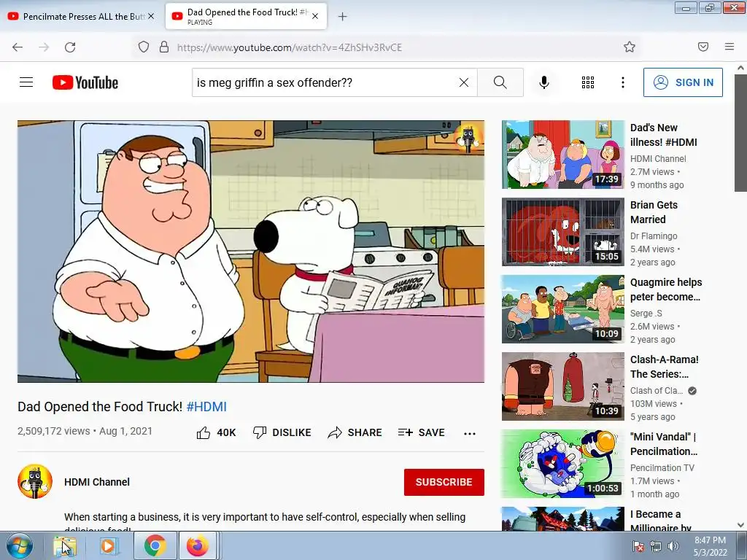Open YouTube settings three-dot menu
The image size is (747, 560).
pos(623,82)
